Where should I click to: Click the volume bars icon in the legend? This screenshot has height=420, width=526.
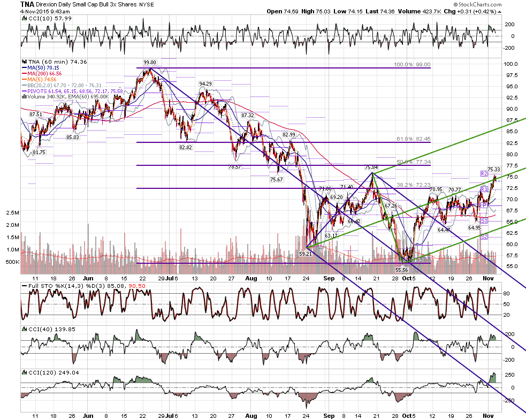coord(24,97)
